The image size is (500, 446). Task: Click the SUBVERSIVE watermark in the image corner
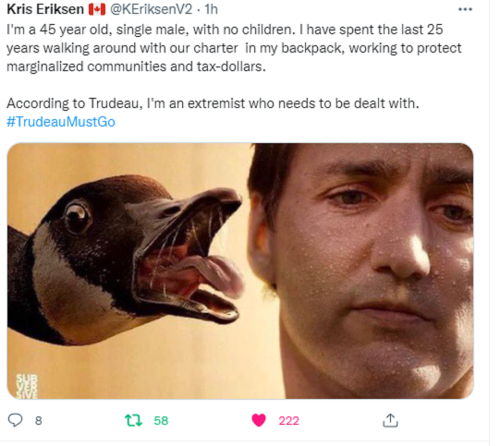point(27,386)
